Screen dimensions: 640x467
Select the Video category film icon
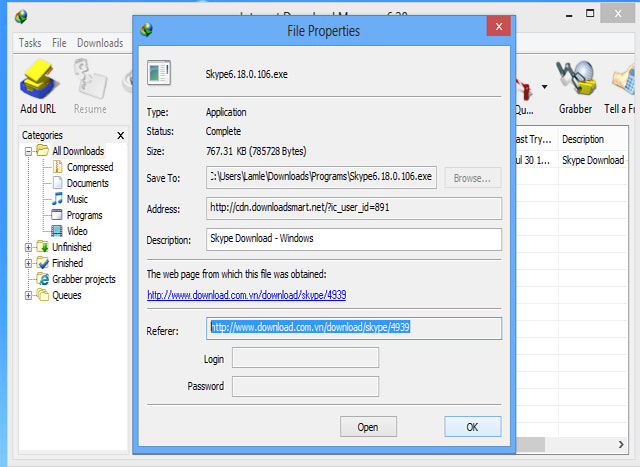57,231
